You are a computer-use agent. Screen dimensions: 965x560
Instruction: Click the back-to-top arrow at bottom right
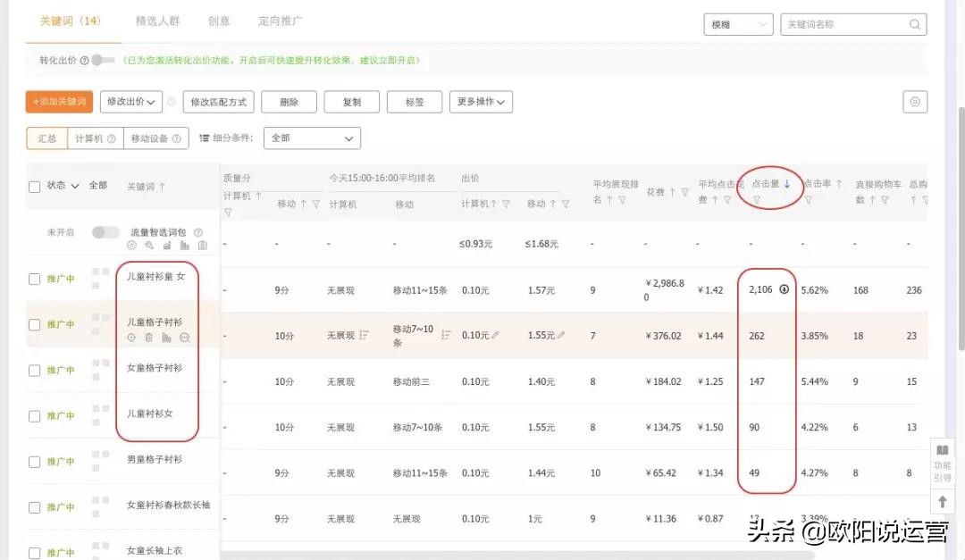point(943,501)
